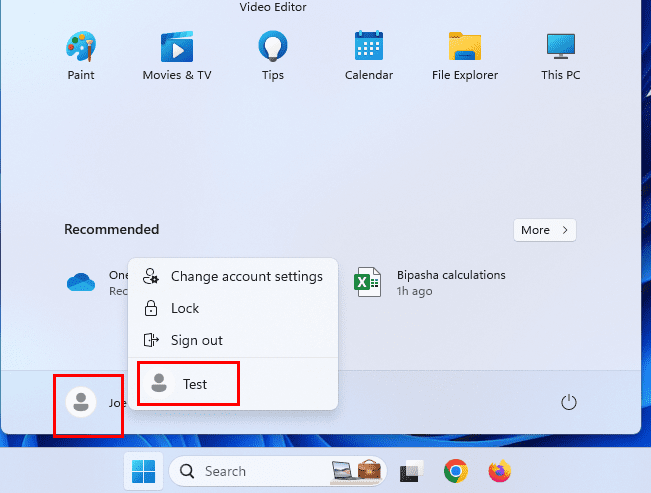The width and height of the screenshot is (651, 493).
Task: Expand the More recommended items list
Action: pos(545,230)
